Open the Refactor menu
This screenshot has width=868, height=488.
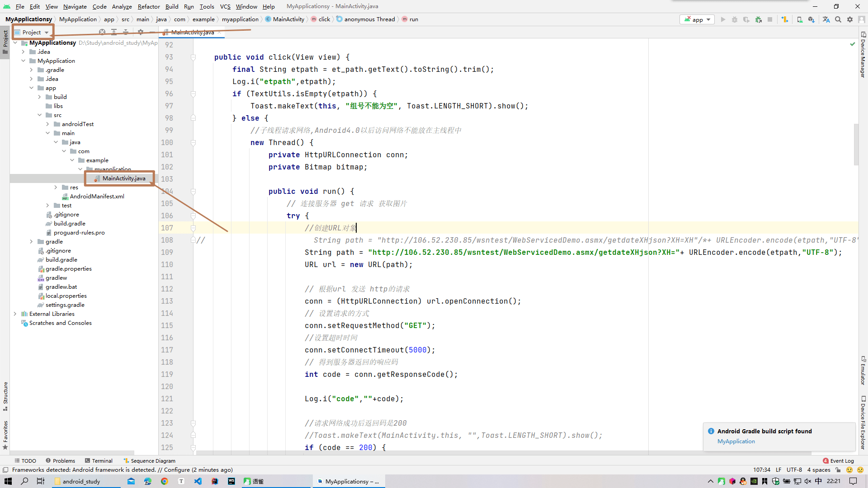(x=149, y=6)
